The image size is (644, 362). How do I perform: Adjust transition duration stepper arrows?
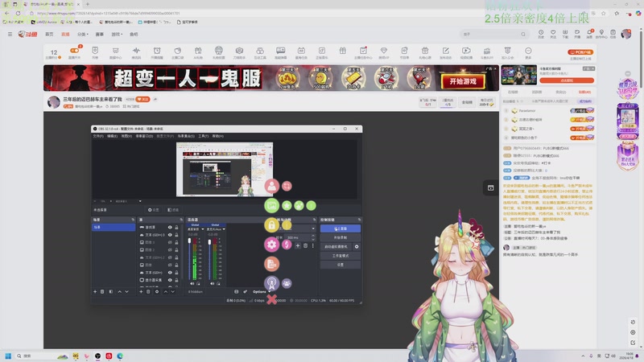(313, 237)
